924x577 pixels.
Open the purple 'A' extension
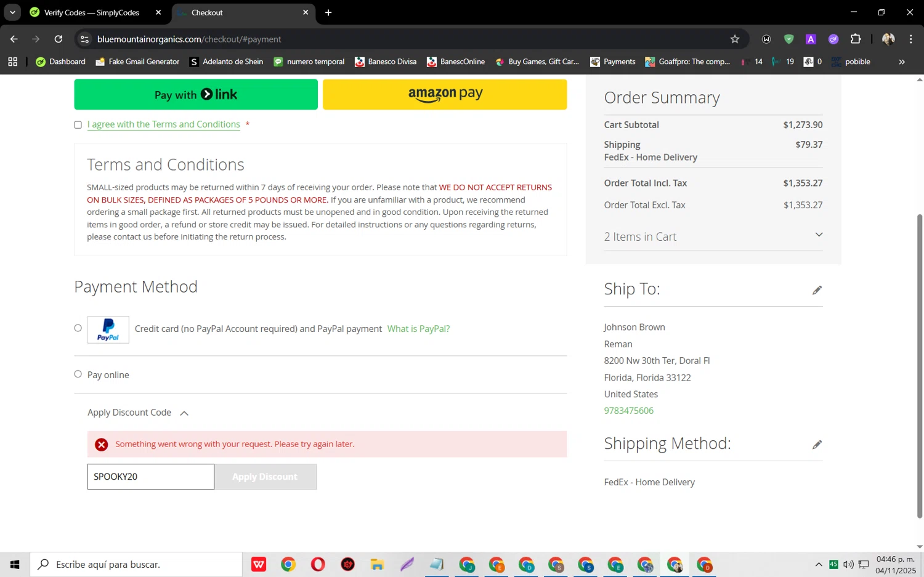[811, 39]
